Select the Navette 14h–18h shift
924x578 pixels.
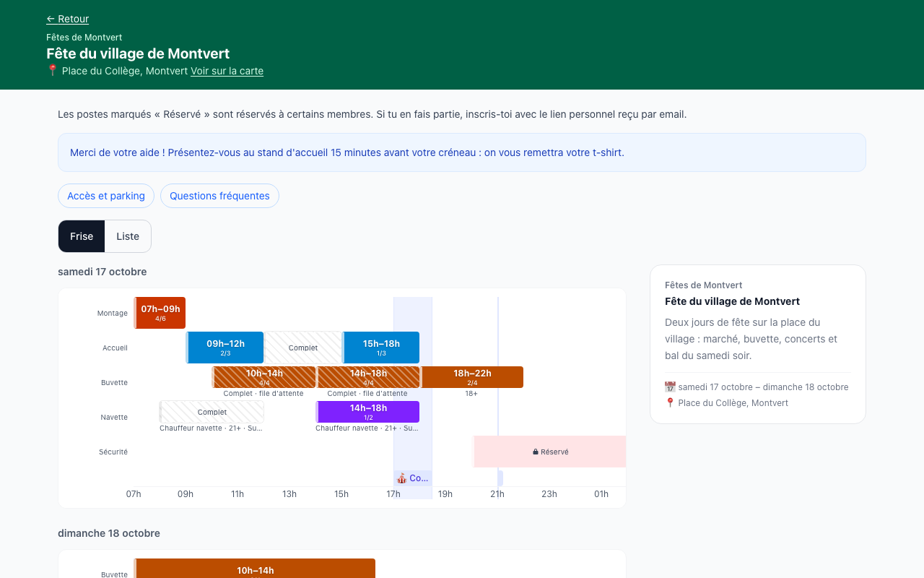[367, 412]
